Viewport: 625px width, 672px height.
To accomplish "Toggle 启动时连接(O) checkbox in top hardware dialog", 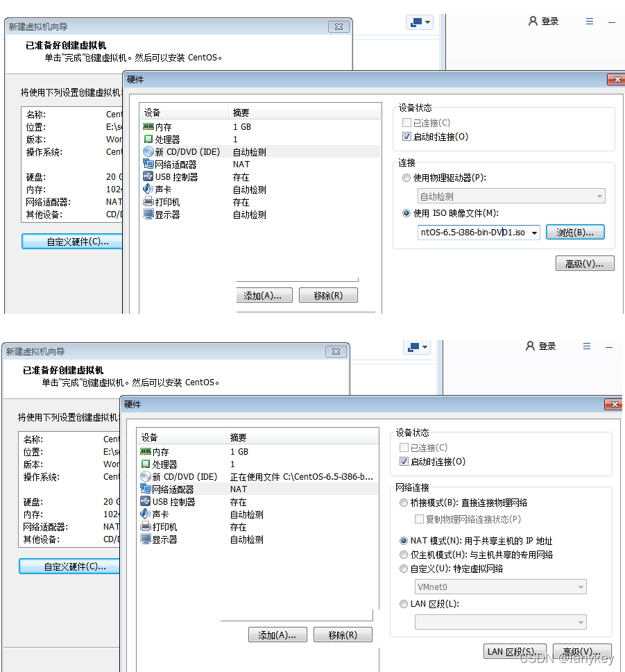I will coord(406,137).
